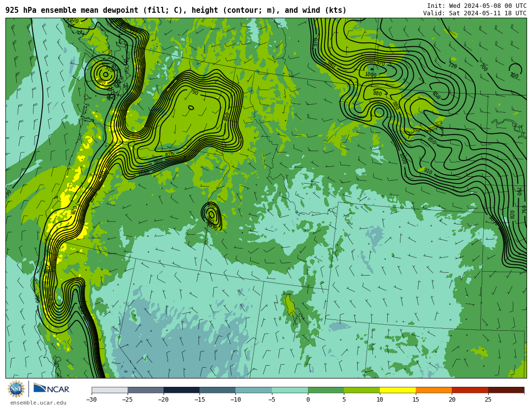Select the lime 5 to 10 colorbar segment
Screen dimensions: 532x409
click(362, 390)
